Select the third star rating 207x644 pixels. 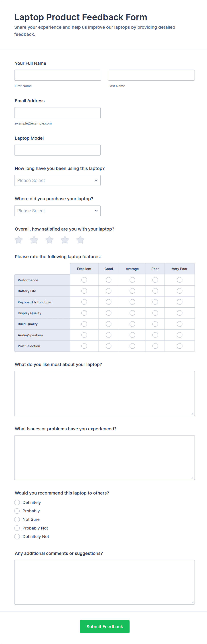click(x=49, y=240)
